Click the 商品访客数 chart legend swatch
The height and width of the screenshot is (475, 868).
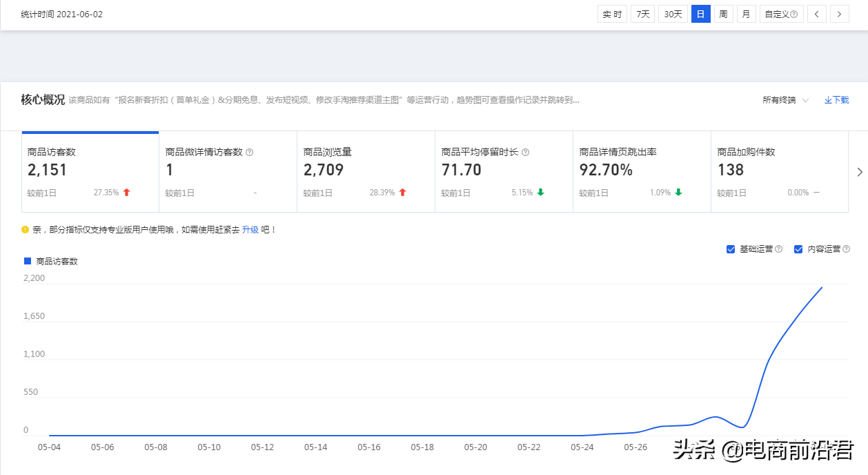(x=28, y=261)
